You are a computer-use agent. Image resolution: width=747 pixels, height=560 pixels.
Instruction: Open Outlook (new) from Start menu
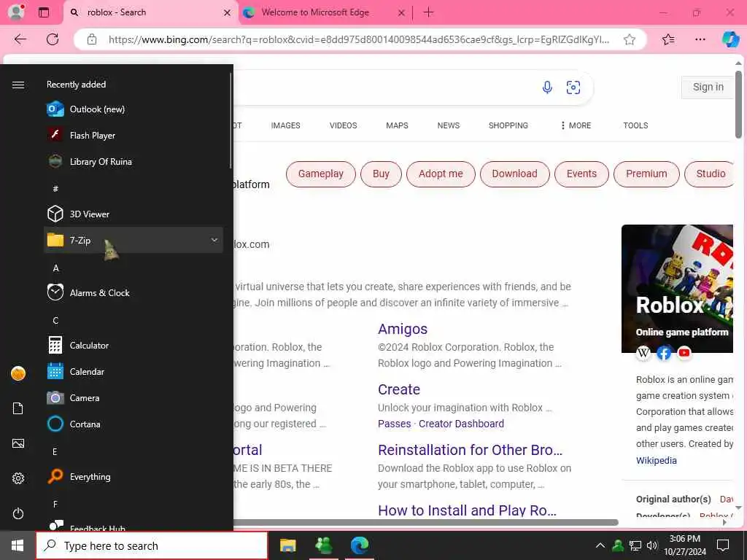[x=133, y=109]
